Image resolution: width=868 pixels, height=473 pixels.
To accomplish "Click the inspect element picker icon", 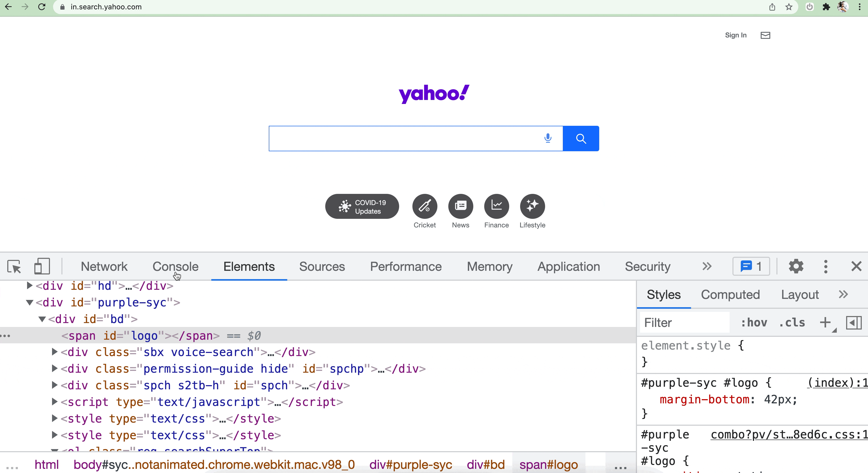I will (x=14, y=266).
